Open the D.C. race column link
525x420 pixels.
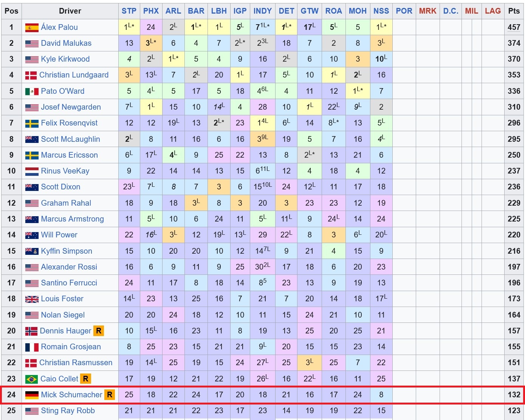451,11
